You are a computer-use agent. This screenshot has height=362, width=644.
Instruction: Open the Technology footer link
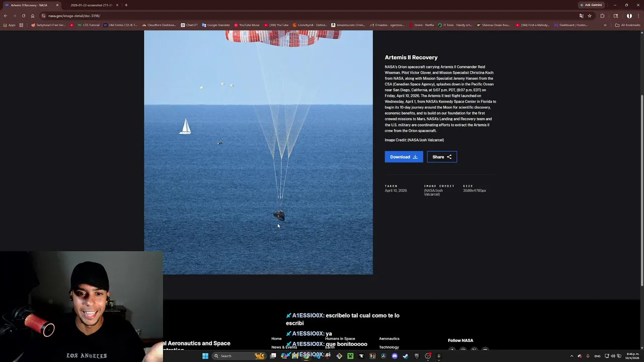pyautogui.click(x=389, y=347)
